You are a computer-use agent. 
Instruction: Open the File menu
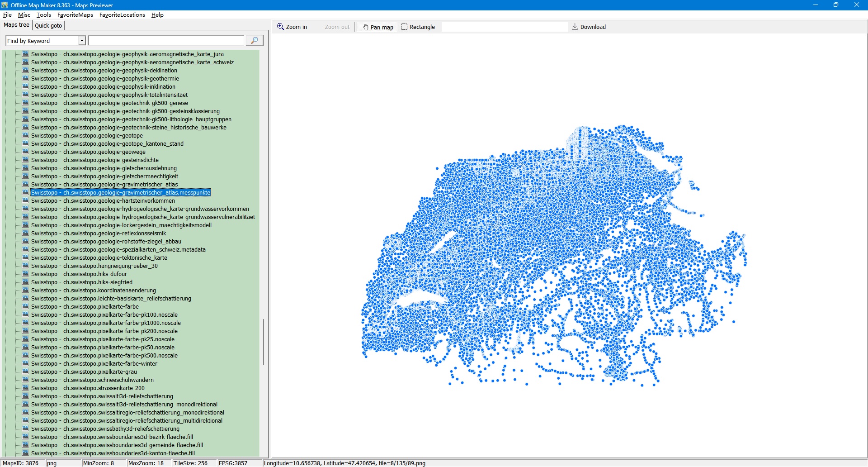(7, 15)
